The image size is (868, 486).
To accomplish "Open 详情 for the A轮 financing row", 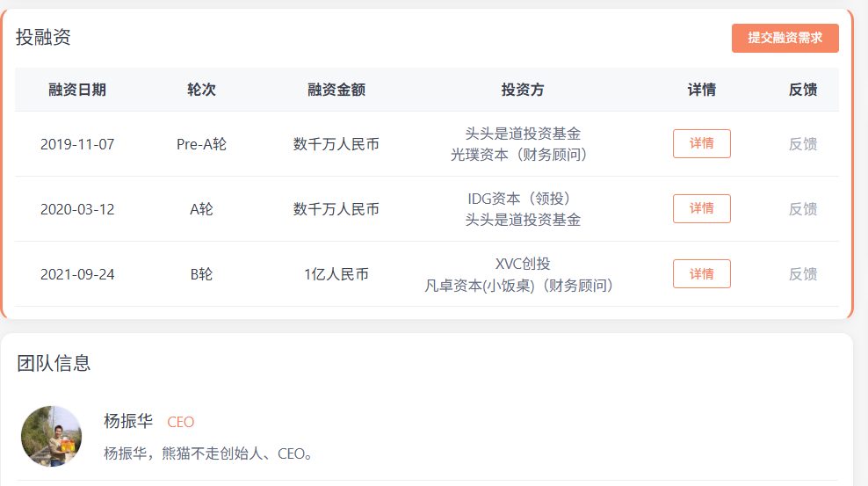I will [x=701, y=208].
